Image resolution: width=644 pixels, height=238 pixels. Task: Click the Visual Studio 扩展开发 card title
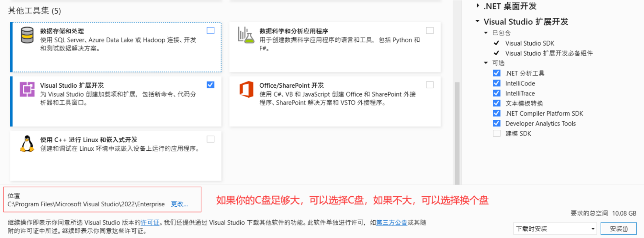[72, 85]
